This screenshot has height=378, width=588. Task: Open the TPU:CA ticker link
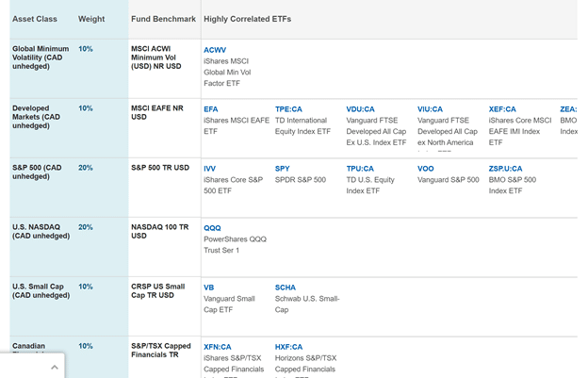(x=360, y=169)
